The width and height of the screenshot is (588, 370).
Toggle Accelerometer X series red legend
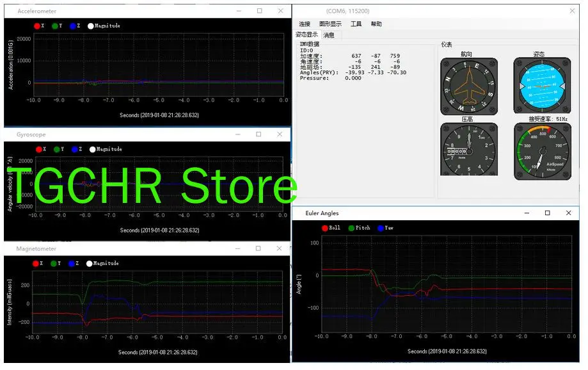pyautogui.click(x=38, y=26)
